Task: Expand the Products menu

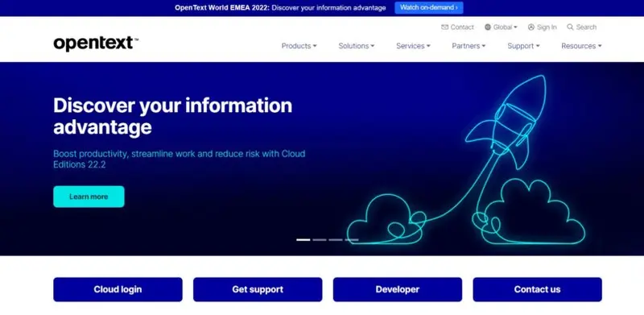Action: 299,46
